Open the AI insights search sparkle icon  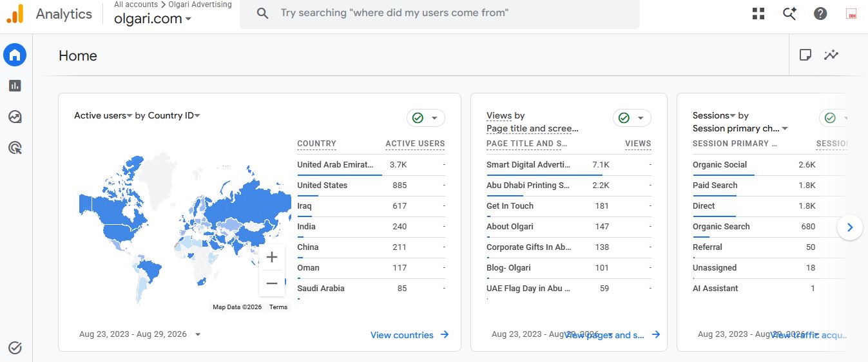pyautogui.click(x=789, y=14)
